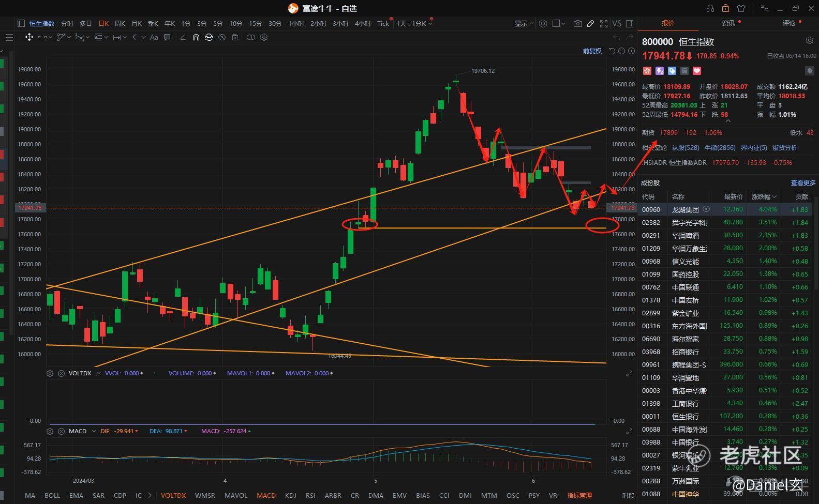
Task: Add a comment bubble note to chart
Action: [167, 37]
